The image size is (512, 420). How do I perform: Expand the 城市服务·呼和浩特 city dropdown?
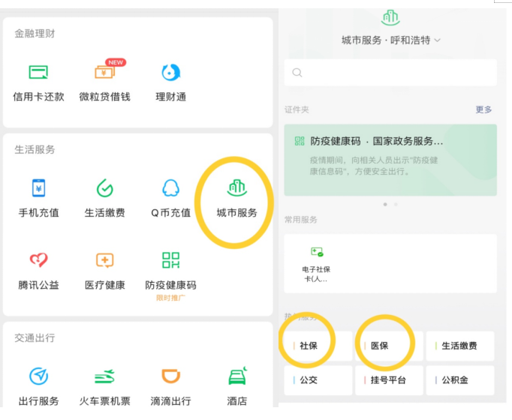coord(390,40)
